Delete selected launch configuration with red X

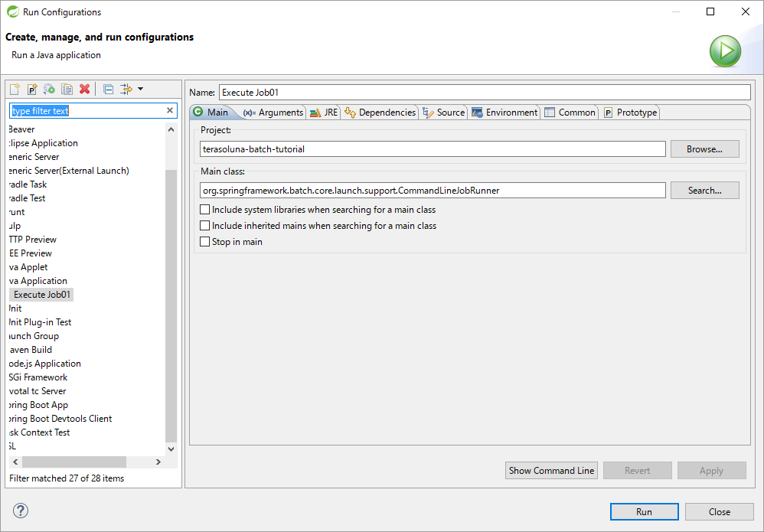(85, 90)
